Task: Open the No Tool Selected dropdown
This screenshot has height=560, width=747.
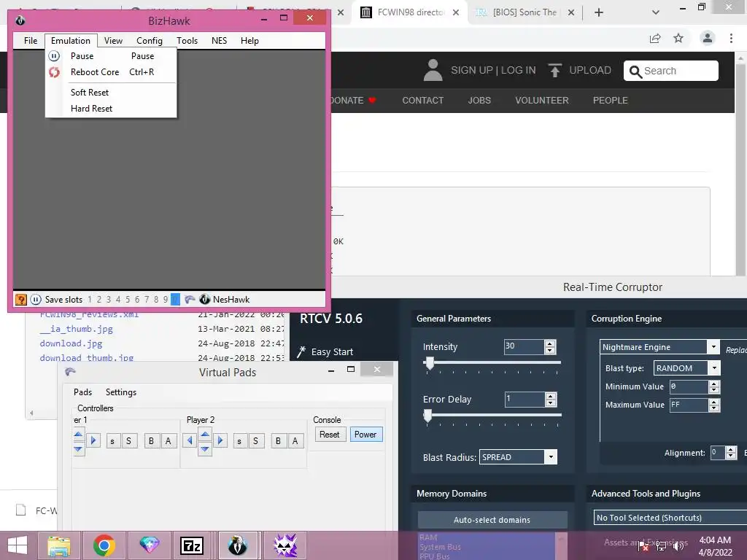Action: click(x=670, y=518)
